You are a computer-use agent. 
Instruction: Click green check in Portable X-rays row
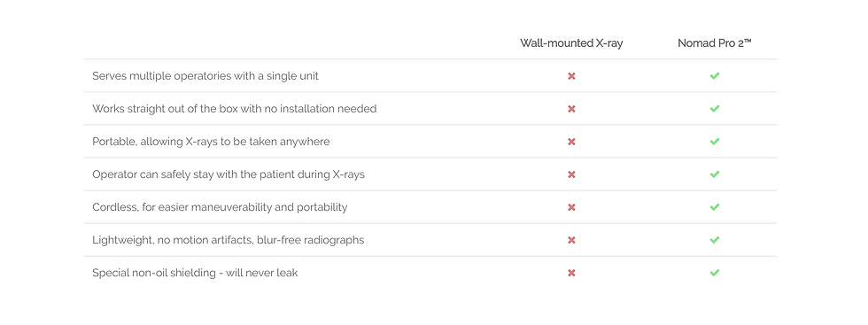point(715,141)
